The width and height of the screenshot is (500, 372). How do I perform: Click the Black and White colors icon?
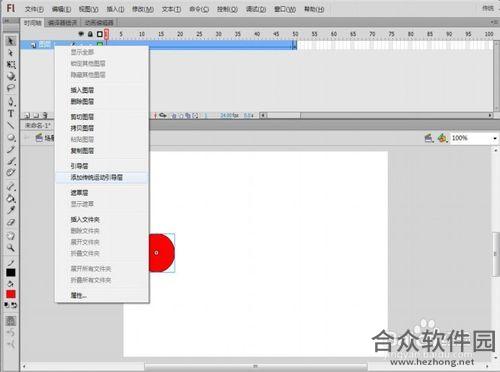coord(7,305)
